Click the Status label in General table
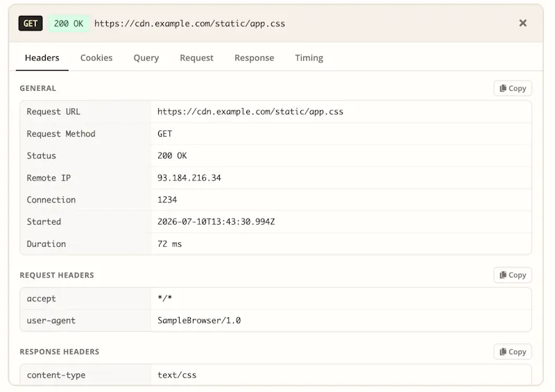 click(42, 155)
